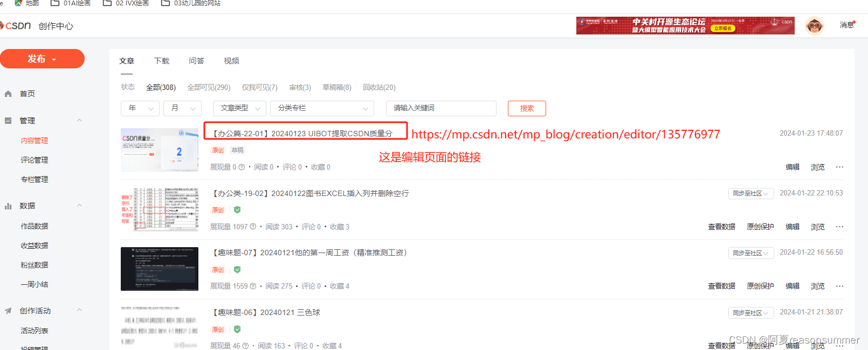The width and height of the screenshot is (868, 350).
Task: Open the 01AI绘画 bookmark folder
Action: [70, 3]
